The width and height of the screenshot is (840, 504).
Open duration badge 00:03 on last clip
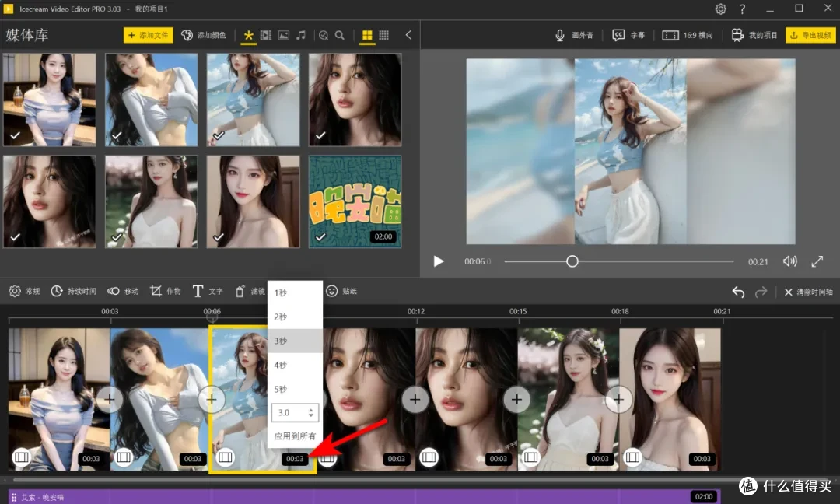click(x=702, y=458)
